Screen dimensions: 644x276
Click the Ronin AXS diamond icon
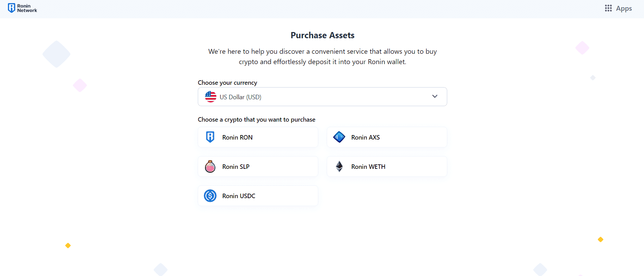tap(339, 137)
